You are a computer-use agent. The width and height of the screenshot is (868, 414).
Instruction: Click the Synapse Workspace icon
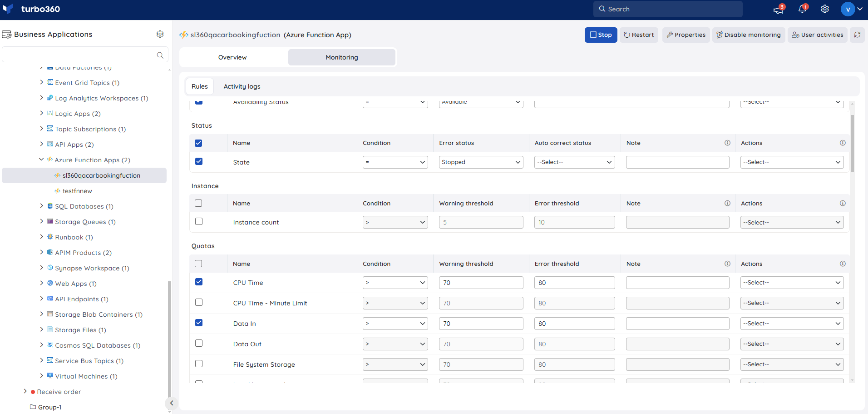(50, 268)
